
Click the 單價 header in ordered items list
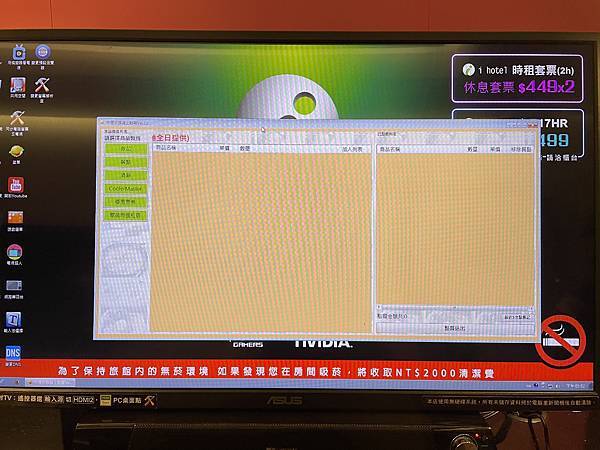(x=495, y=149)
